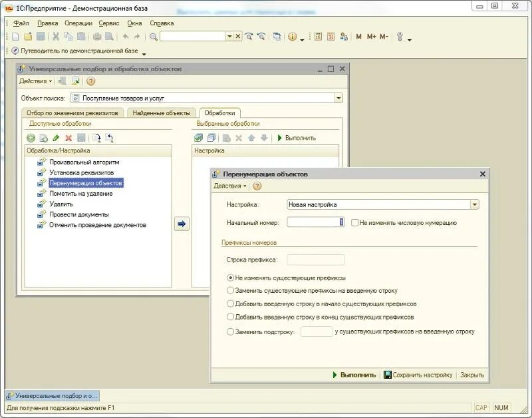
Task: Expand the Путеводитель toolbar options arrow
Action: point(144,54)
